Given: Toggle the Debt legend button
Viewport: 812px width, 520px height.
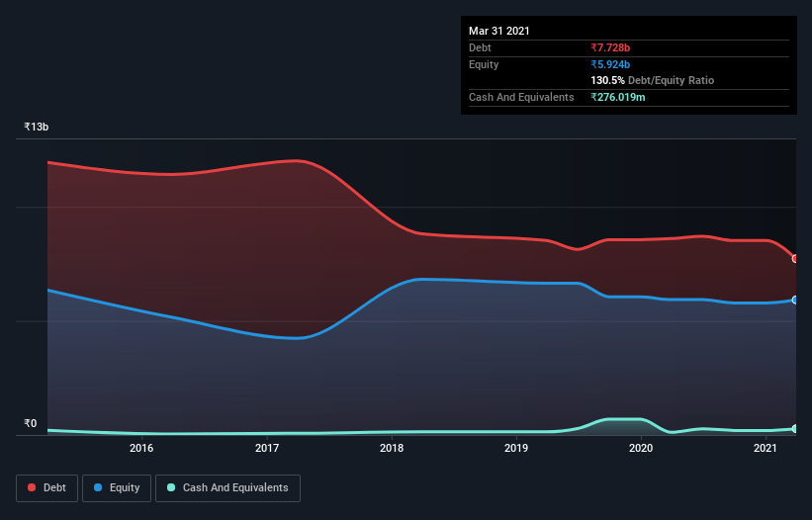Looking at the screenshot, I should (47, 488).
